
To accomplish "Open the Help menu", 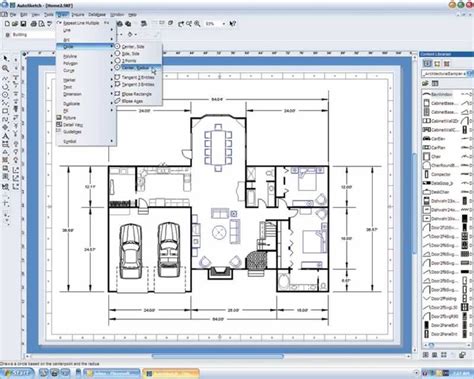I will point(132,15).
